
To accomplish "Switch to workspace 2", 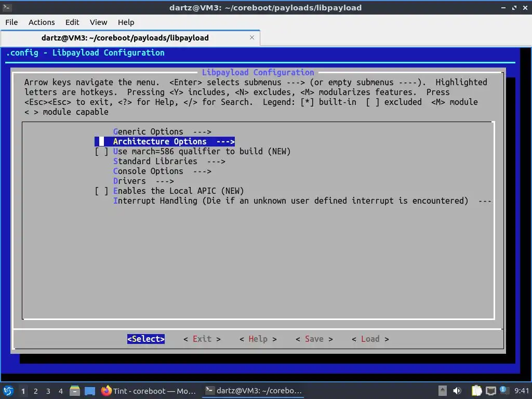I will pos(36,391).
